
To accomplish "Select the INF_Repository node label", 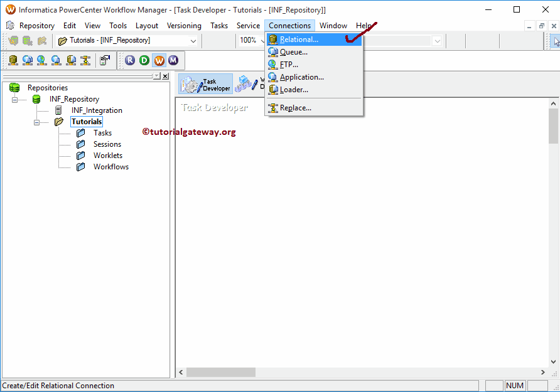I will [x=74, y=99].
